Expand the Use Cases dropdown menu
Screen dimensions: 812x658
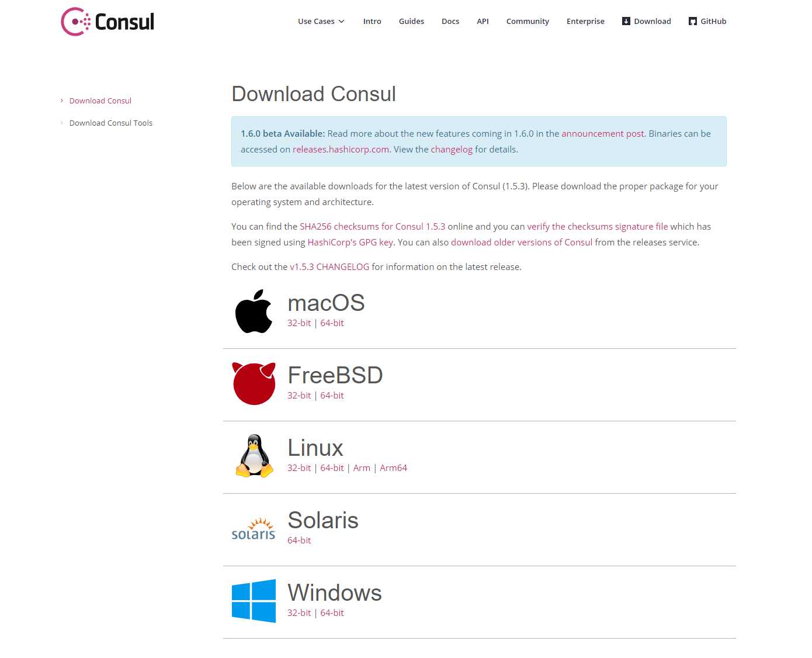[x=321, y=21]
